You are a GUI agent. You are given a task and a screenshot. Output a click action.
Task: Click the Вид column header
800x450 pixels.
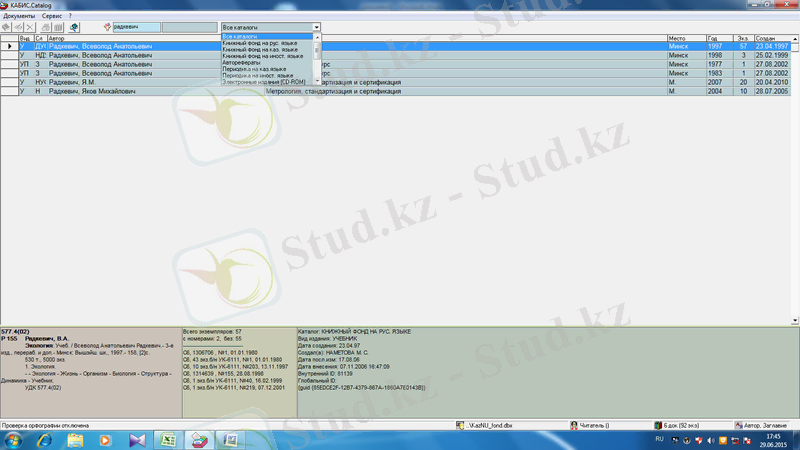click(x=26, y=38)
